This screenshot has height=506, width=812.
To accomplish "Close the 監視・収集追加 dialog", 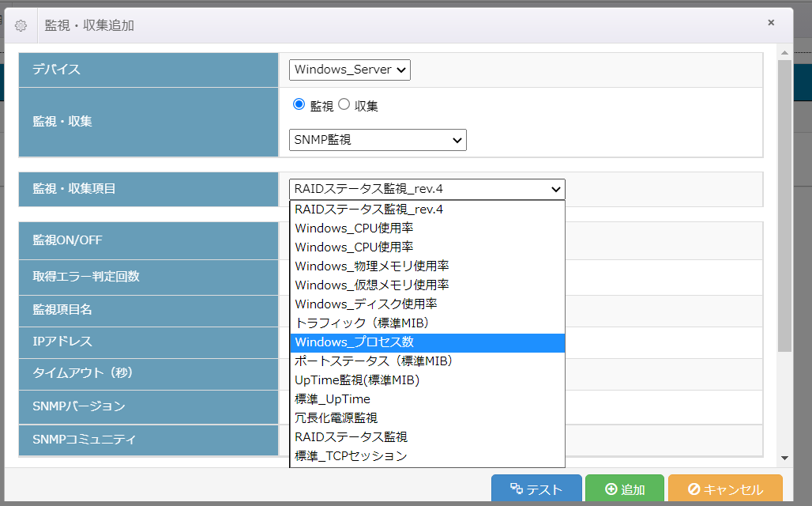I will coord(771,23).
